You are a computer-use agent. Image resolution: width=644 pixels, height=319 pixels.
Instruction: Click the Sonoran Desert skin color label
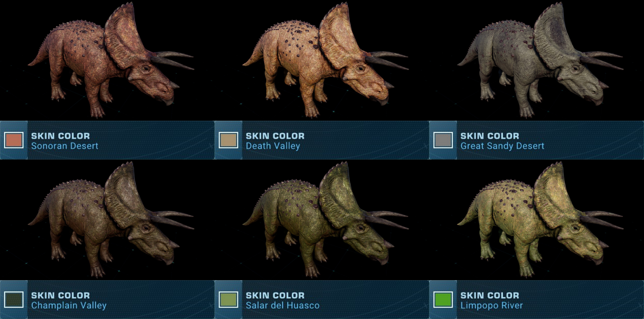click(x=65, y=146)
